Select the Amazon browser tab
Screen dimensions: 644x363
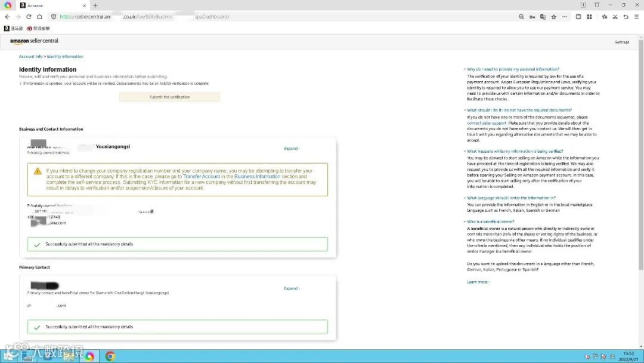coord(53,5)
